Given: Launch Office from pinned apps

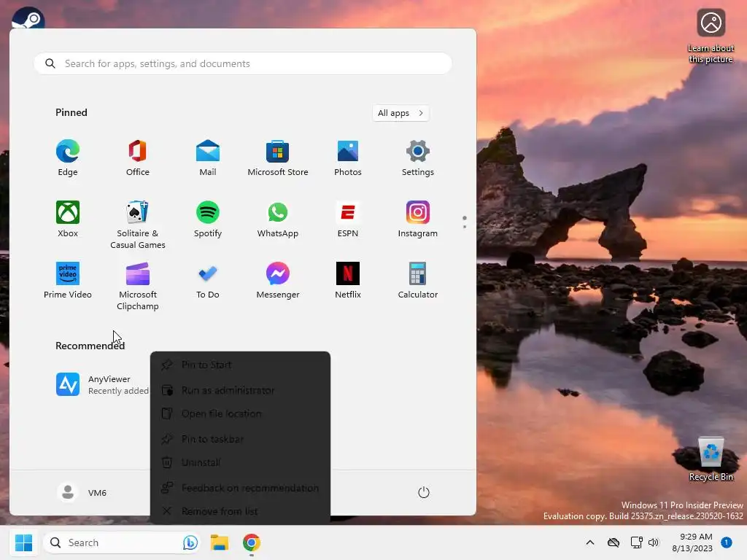Looking at the screenshot, I should [x=138, y=158].
